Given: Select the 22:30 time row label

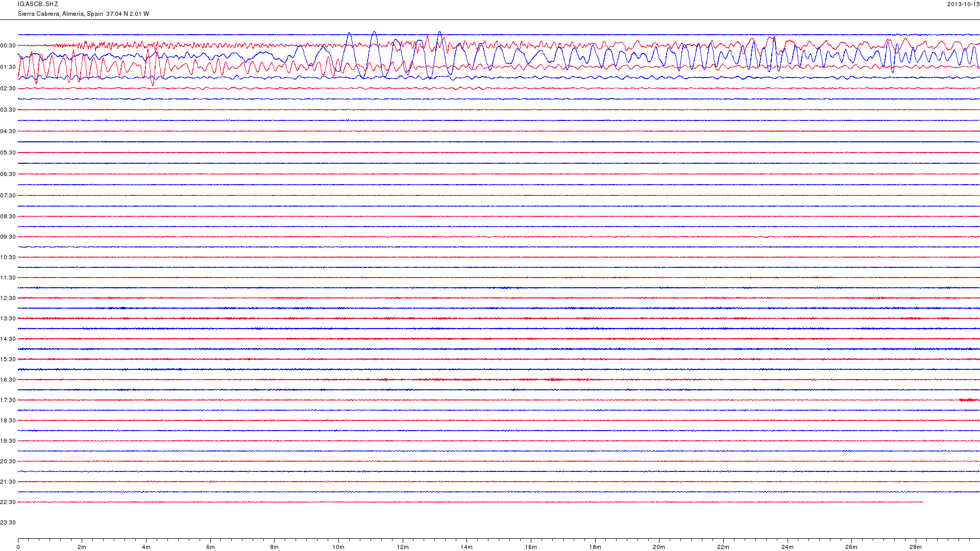Looking at the screenshot, I should [8, 502].
